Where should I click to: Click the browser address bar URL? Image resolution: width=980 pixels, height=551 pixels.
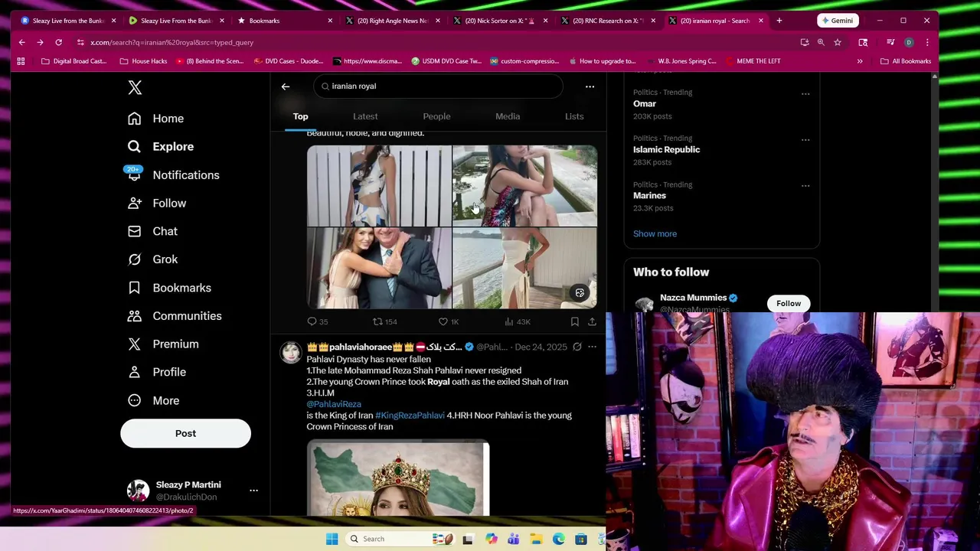point(171,42)
